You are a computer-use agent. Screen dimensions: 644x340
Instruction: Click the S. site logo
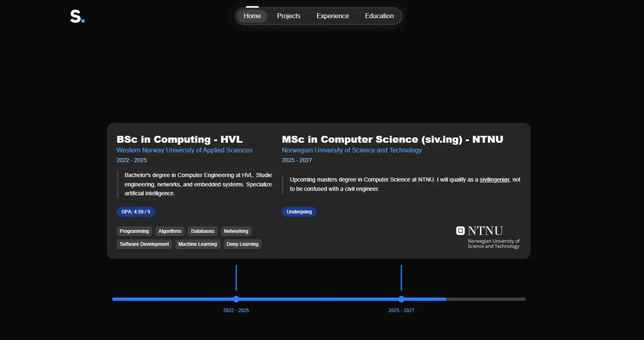coord(77,16)
